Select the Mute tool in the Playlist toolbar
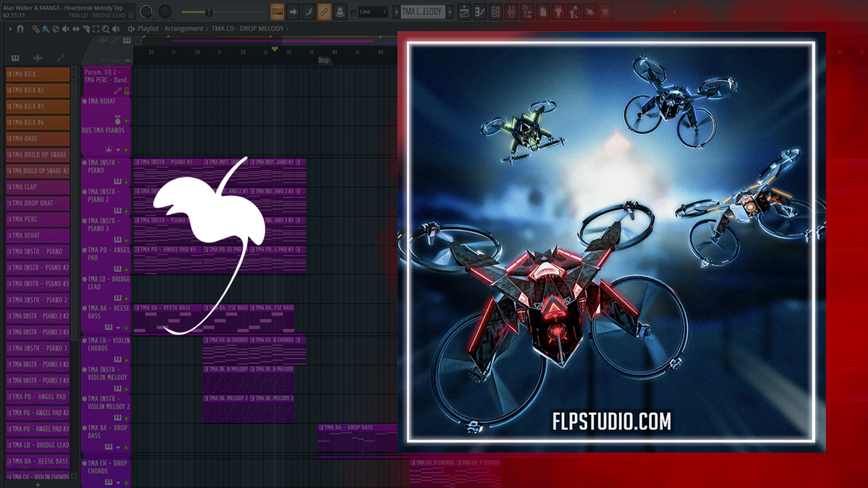The image size is (868, 488). pos(66,29)
